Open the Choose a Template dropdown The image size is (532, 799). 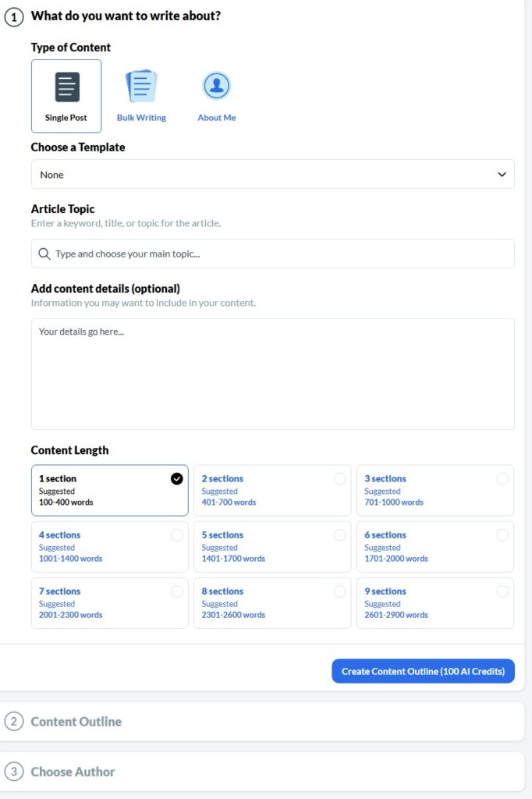tap(272, 175)
